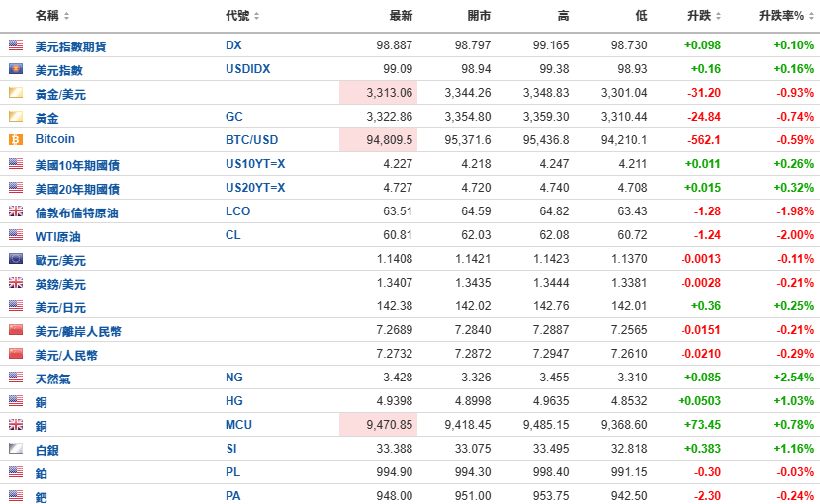Click the 開市 column header
The image size is (820, 504).
[479, 16]
